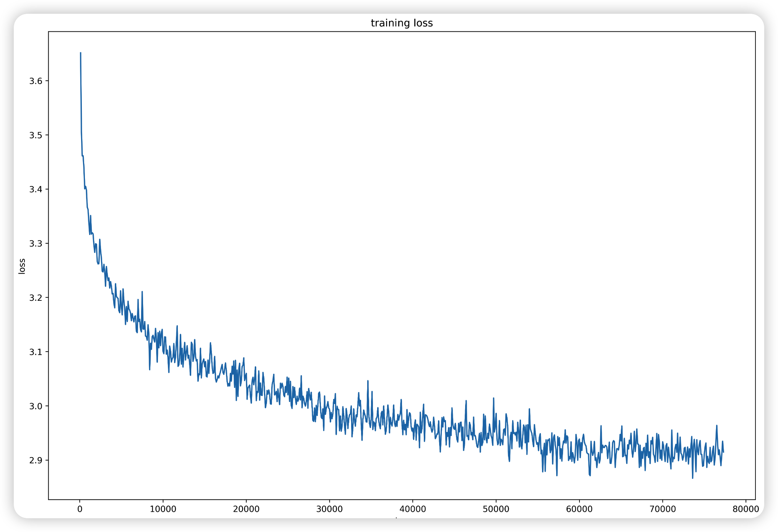
Task: Click the 10000 x-axis tick label
Action: point(163,509)
